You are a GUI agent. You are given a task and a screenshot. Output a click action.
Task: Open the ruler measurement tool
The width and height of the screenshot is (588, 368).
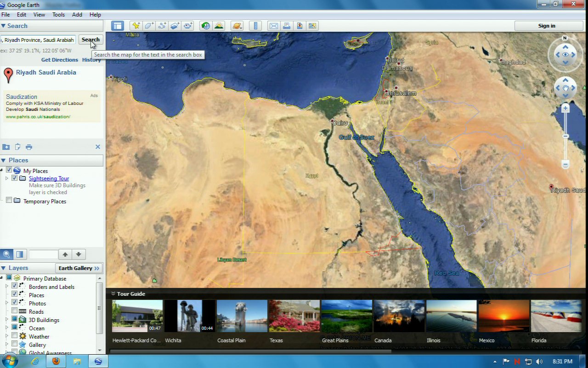pyautogui.click(x=256, y=26)
